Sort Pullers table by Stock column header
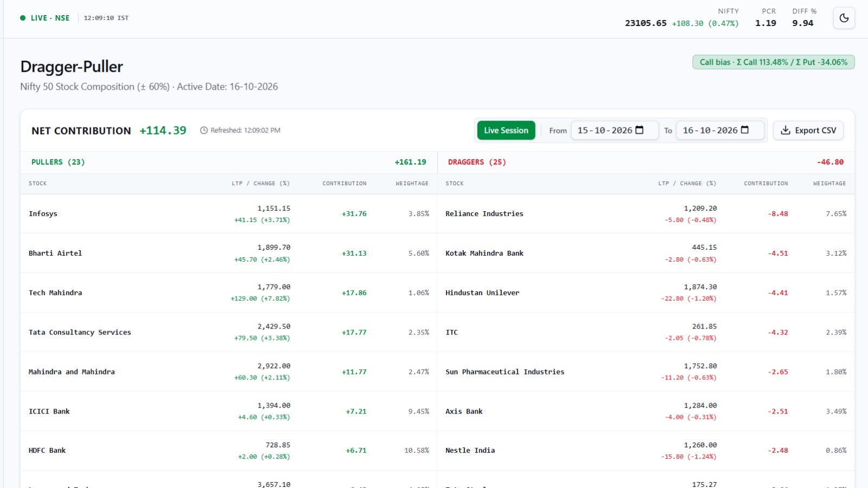 click(38, 183)
